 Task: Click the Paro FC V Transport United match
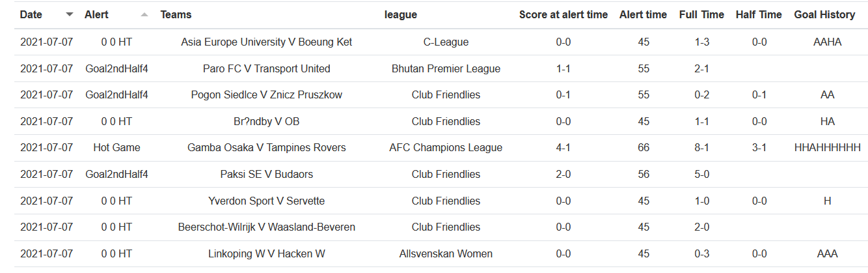[267, 69]
